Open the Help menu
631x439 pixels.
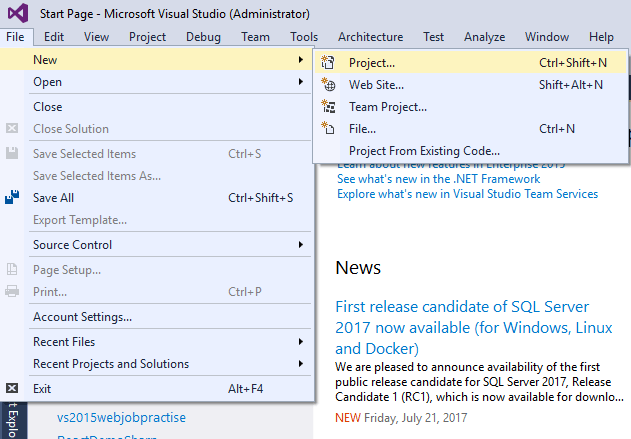point(601,37)
